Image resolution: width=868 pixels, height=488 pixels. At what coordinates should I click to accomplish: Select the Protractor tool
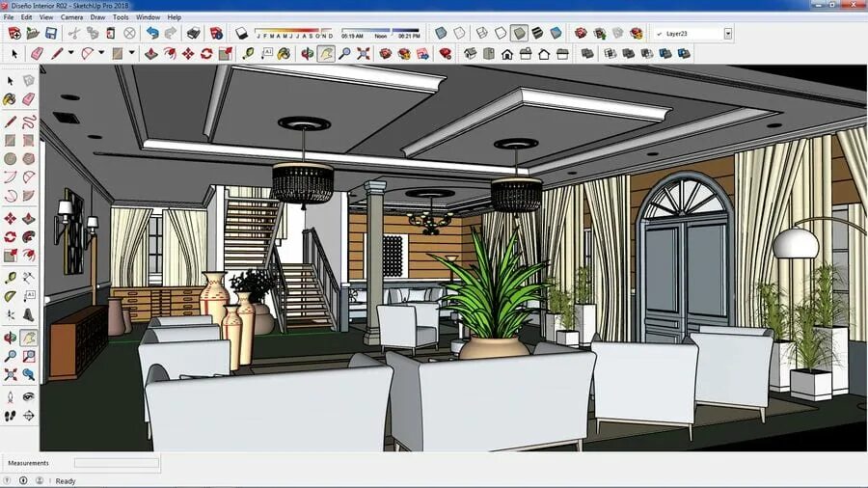click(x=10, y=297)
